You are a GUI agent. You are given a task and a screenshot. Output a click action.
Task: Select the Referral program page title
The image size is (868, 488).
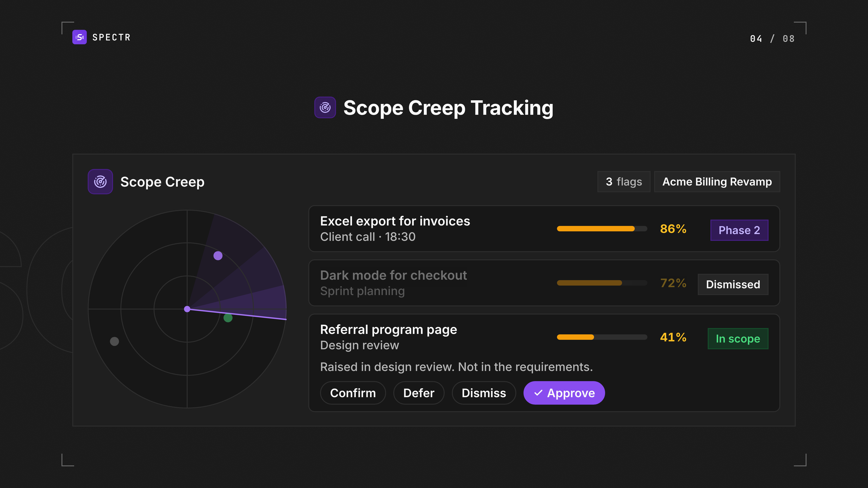click(389, 329)
